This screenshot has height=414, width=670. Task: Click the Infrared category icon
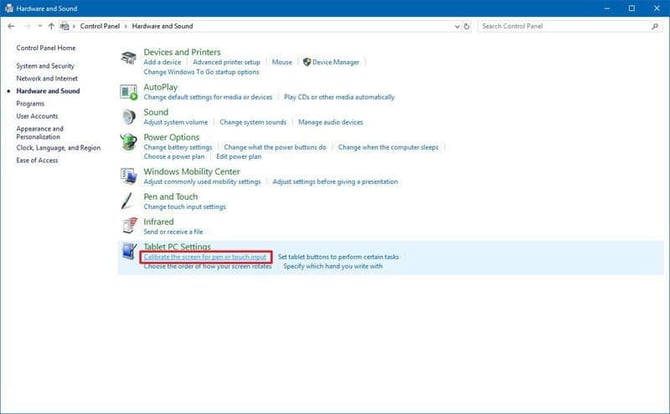tap(129, 226)
